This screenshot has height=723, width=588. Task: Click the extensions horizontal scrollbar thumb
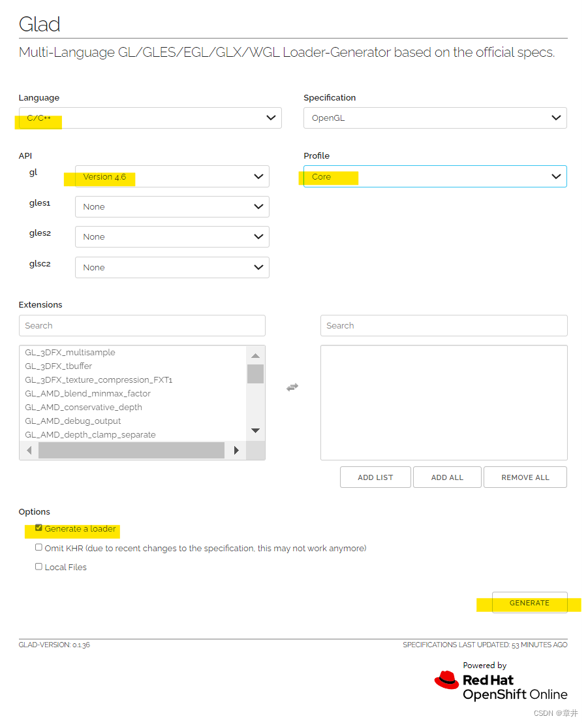pyautogui.click(x=131, y=450)
